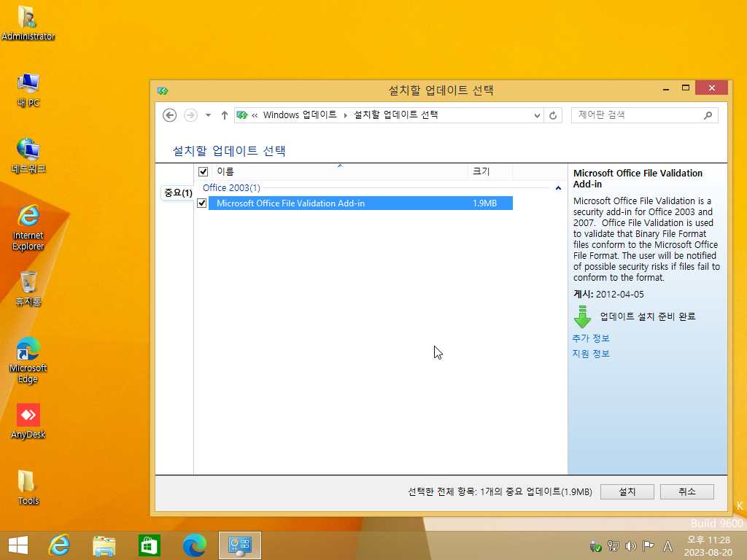Viewport: 747px width, 560px height.
Task: Click Windows 업데이트 breadcrumb
Action: coord(300,114)
